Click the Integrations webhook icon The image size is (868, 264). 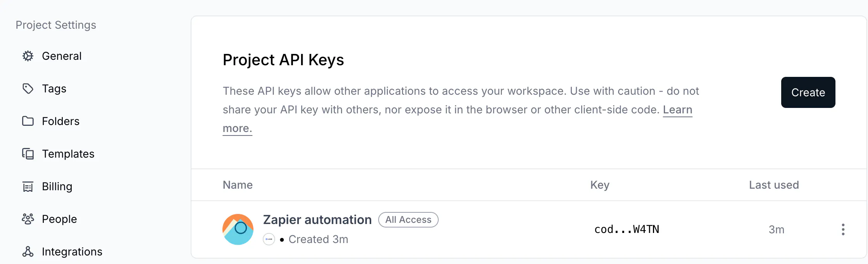click(x=28, y=252)
